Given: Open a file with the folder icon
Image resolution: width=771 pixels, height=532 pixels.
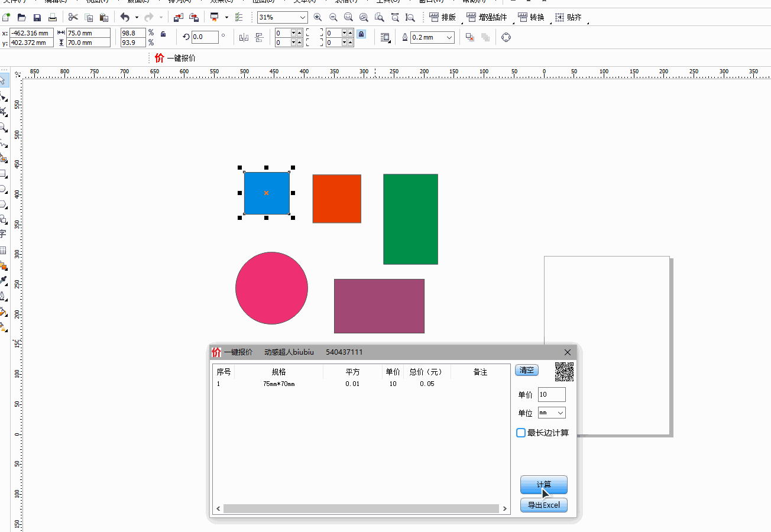Looking at the screenshot, I should 22,18.
